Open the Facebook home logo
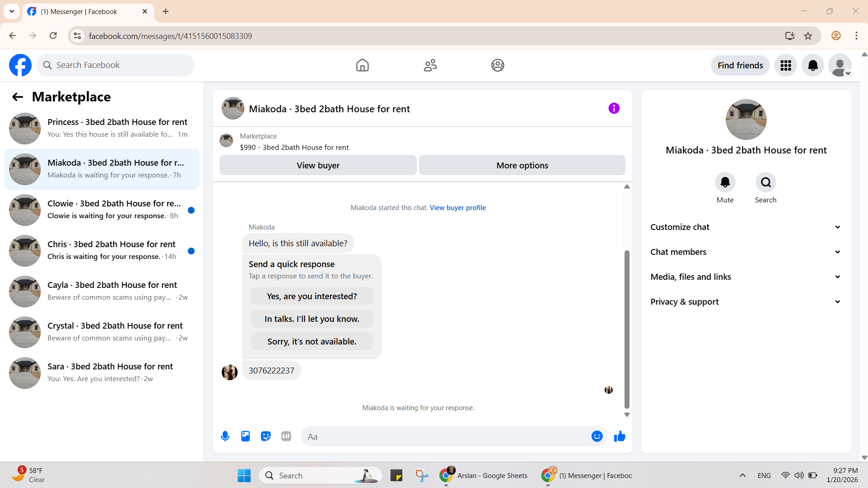 tap(20, 65)
